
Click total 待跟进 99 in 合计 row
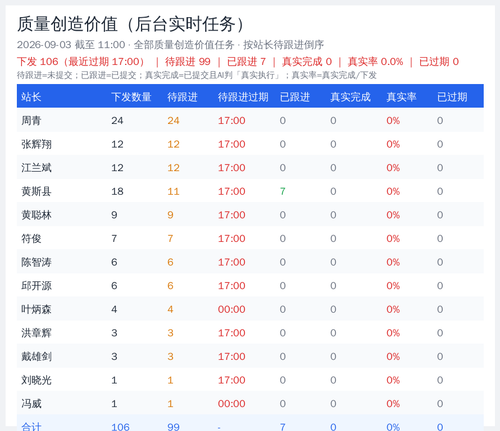click(x=173, y=427)
